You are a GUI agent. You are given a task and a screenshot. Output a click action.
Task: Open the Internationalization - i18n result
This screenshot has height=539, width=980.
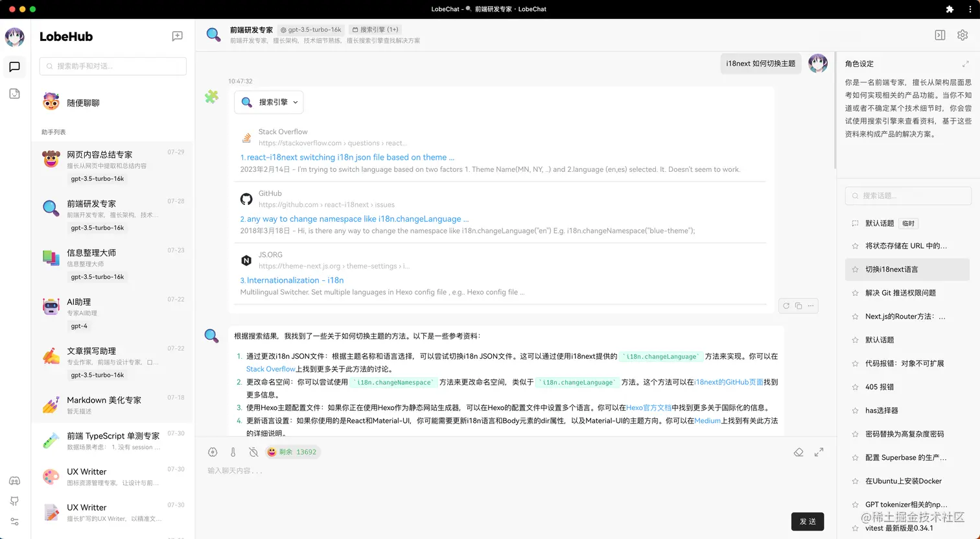coord(292,280)
